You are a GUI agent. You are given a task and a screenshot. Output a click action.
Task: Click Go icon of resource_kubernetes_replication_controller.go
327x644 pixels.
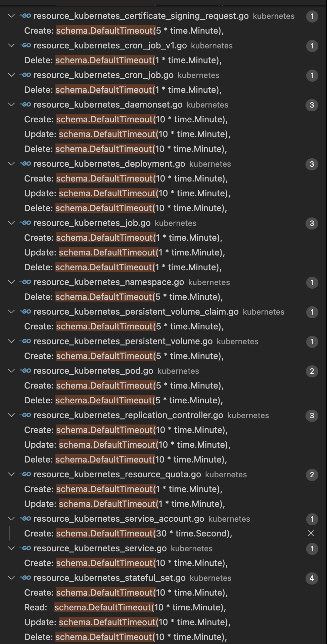26,415
